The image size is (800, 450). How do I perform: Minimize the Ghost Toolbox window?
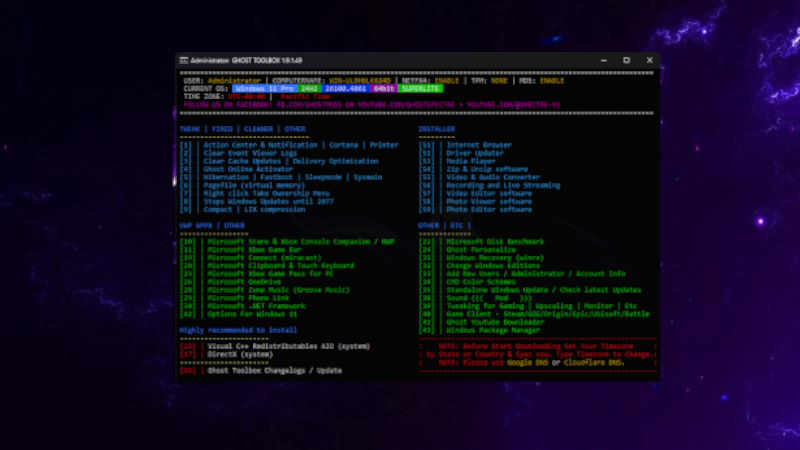(604, 60)
